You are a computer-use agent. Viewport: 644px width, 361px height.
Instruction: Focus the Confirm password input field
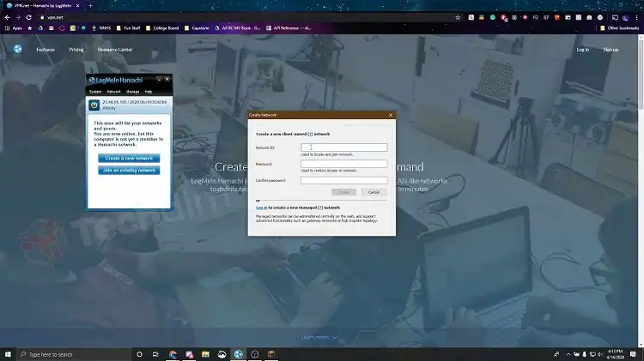(343, 180)
